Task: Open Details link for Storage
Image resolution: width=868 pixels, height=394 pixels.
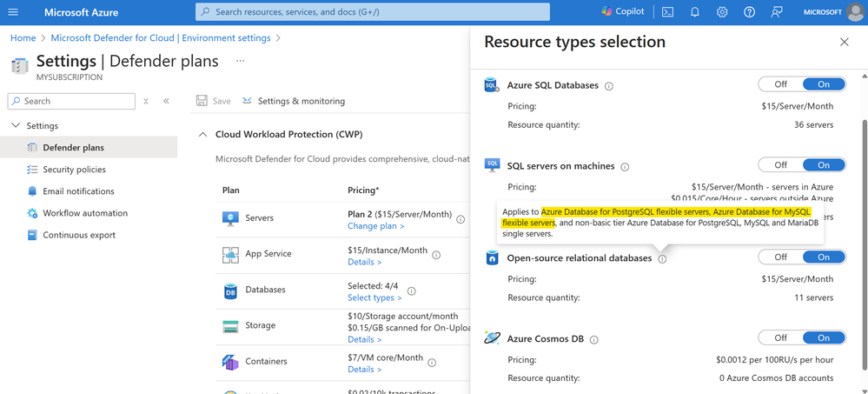Action: point(364,339)
